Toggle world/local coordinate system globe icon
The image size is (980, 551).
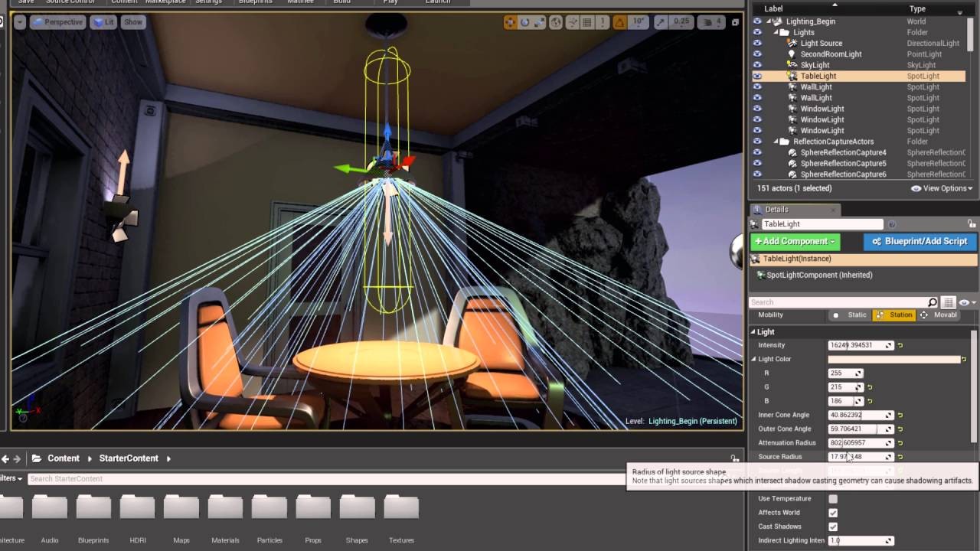[x=557, y=22]
